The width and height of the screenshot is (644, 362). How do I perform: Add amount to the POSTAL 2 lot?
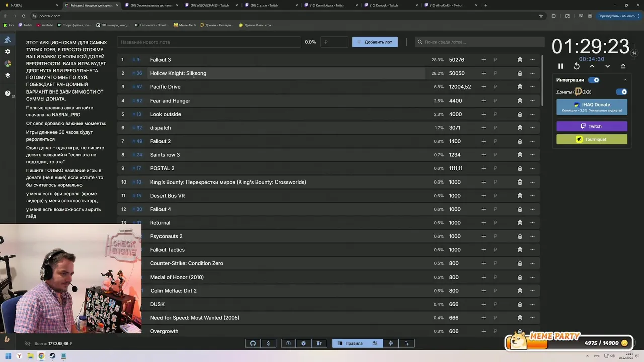coord(484,168)
